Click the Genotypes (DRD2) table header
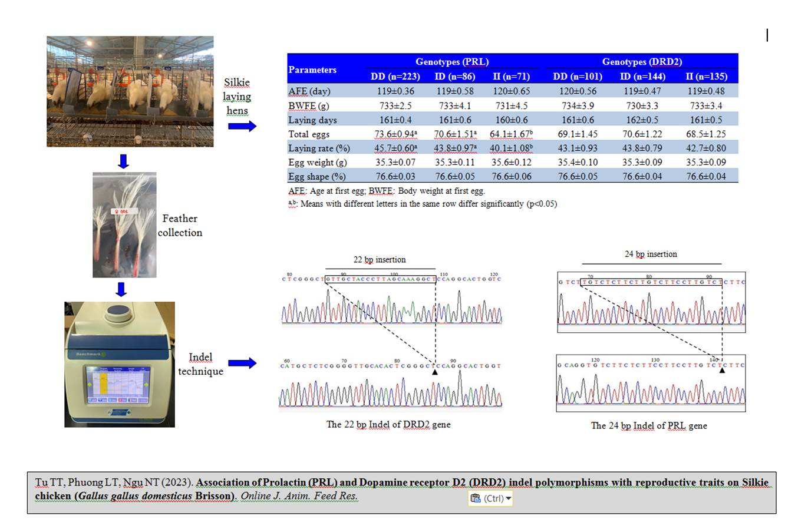 click(641, 61)
